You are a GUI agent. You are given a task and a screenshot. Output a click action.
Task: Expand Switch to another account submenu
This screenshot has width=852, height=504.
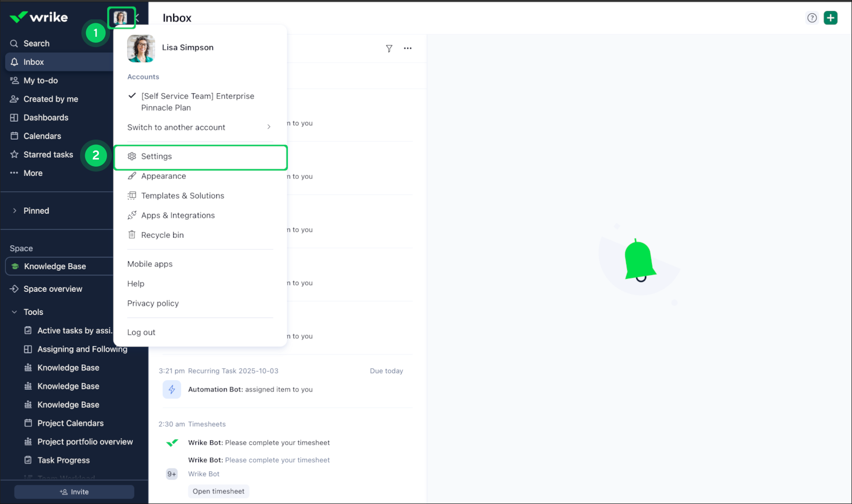coord(199,127)
